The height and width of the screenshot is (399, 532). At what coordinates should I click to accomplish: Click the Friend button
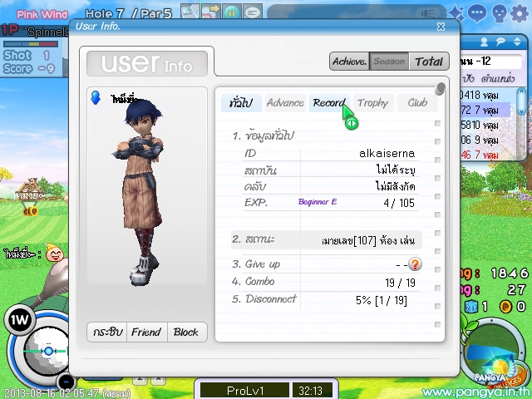point(146,332)
